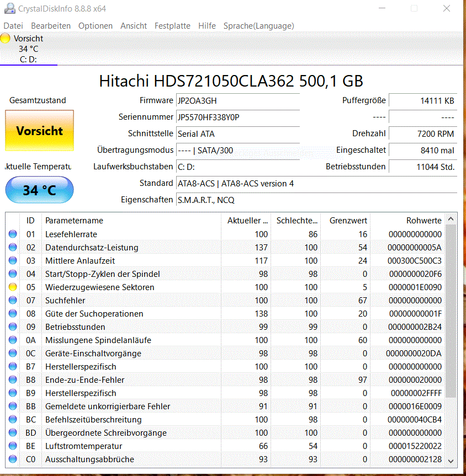Click blue status icon for Geräte-Einschaltvorgänge

tap(13, 353)
